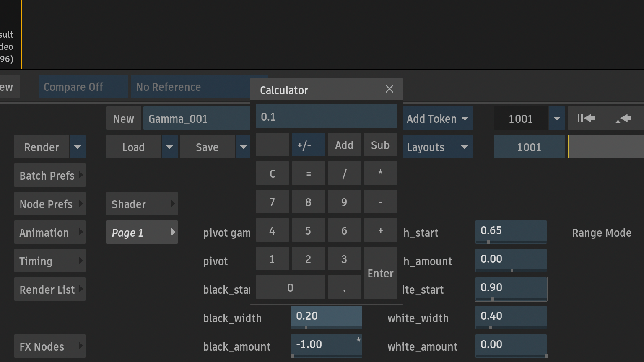
Task: Open the Save dropdown arrow
Action: click(244, 147)
